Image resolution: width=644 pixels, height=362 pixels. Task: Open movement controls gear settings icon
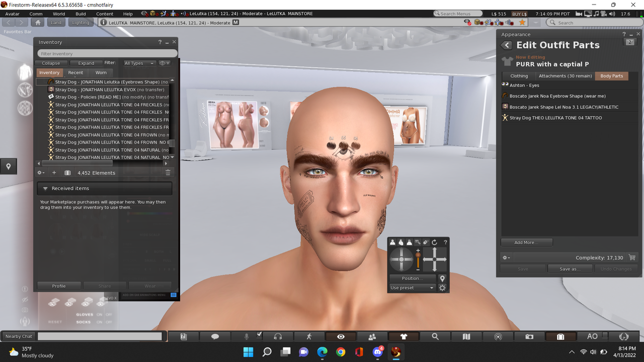click(x=442, y=287)
